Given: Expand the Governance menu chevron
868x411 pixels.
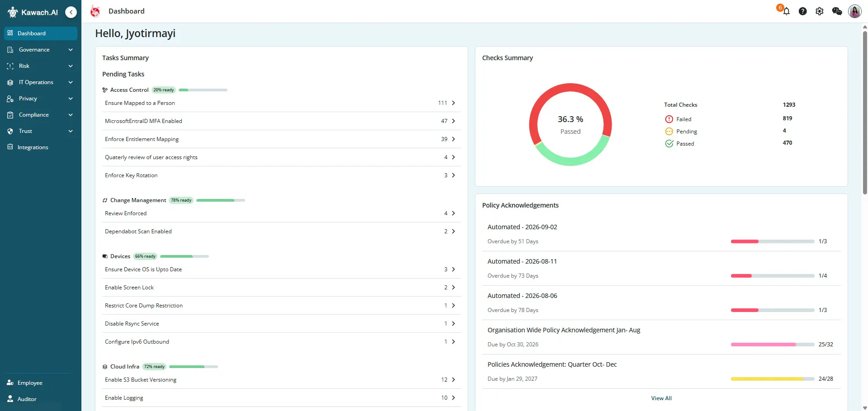Looking at the screenshot, I should pos(71,50).
